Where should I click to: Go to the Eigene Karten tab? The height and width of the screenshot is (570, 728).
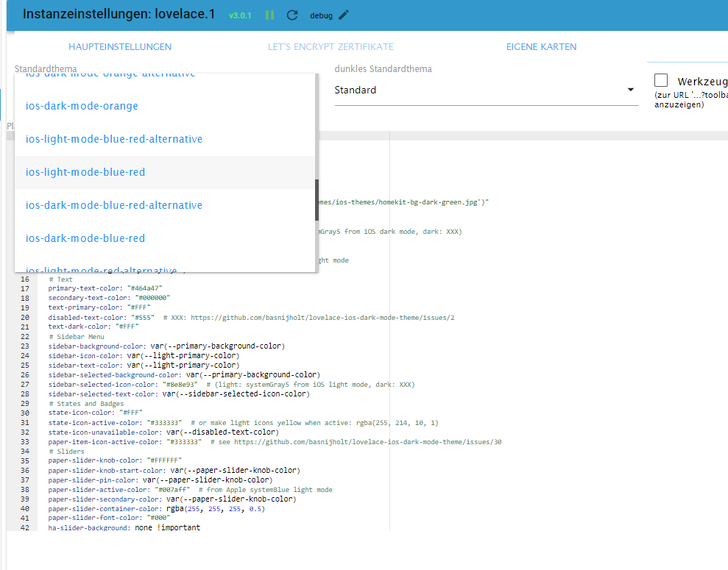pyautogui.click(x=541, y=47)
